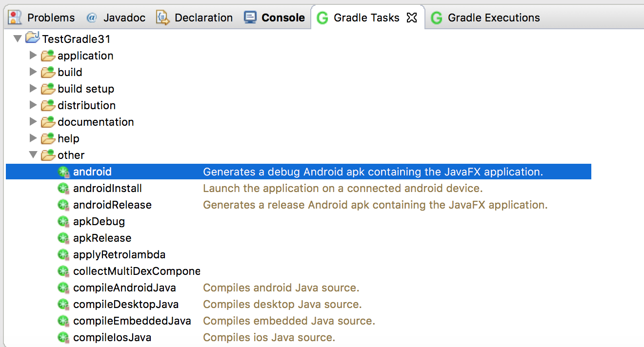Image resolution: width=644 pixels, height=347 pixels.
Task: Click the compileDesktopJava task gear icon
Action: tap(63, 305)
